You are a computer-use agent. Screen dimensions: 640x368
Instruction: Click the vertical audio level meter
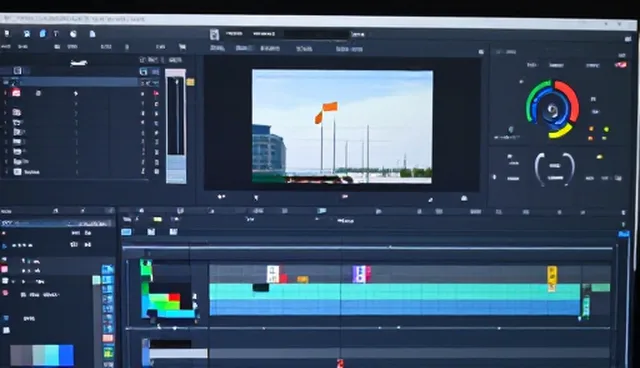176,126
